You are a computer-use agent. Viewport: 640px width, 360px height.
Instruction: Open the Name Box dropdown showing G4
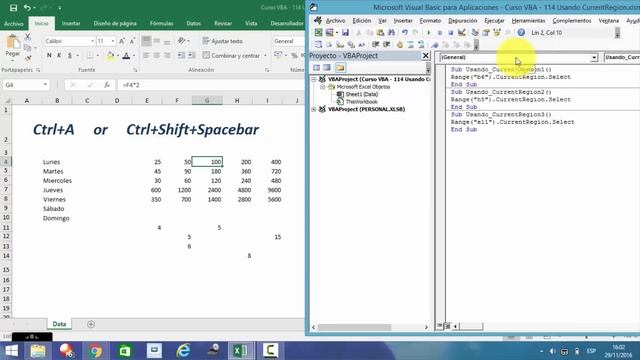(x=45, y=85)
